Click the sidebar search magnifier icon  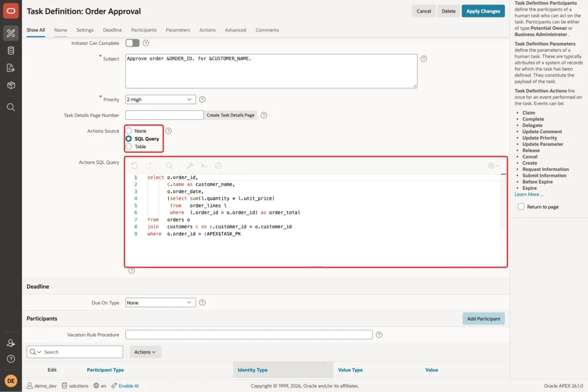(x=11, y=107)
